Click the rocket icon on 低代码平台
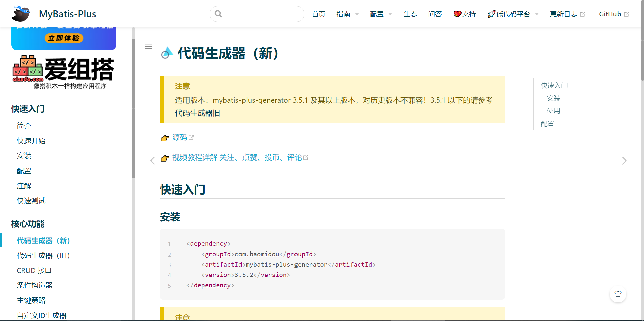644x321 pixels. [x=491, y=14]
